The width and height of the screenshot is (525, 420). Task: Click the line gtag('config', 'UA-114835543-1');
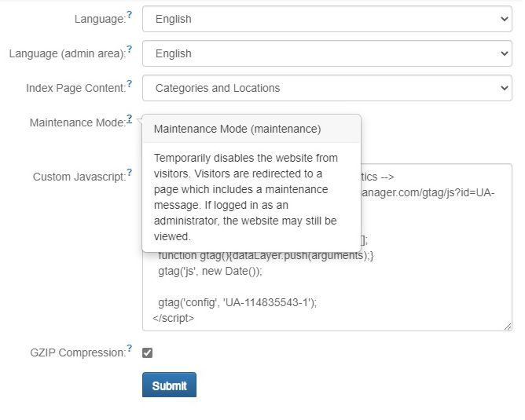(x=237, y=302)
